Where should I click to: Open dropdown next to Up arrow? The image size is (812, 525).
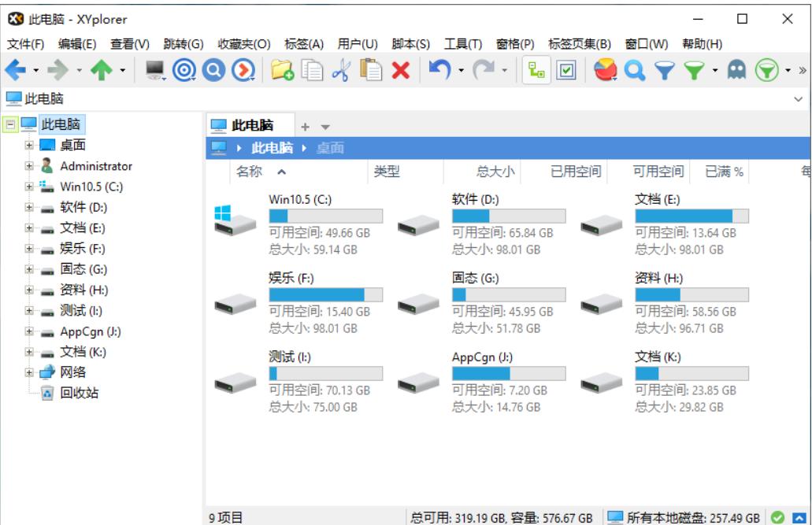tap(123, 70)
